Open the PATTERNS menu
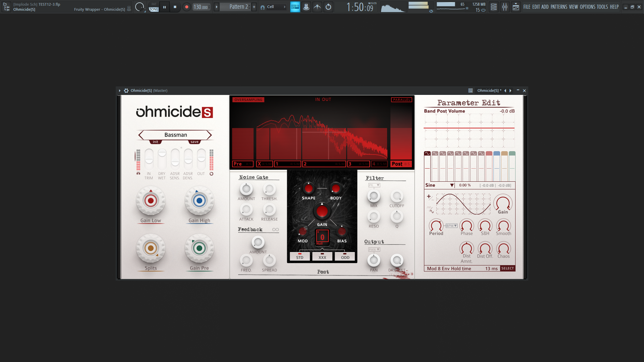 (559, 7)
